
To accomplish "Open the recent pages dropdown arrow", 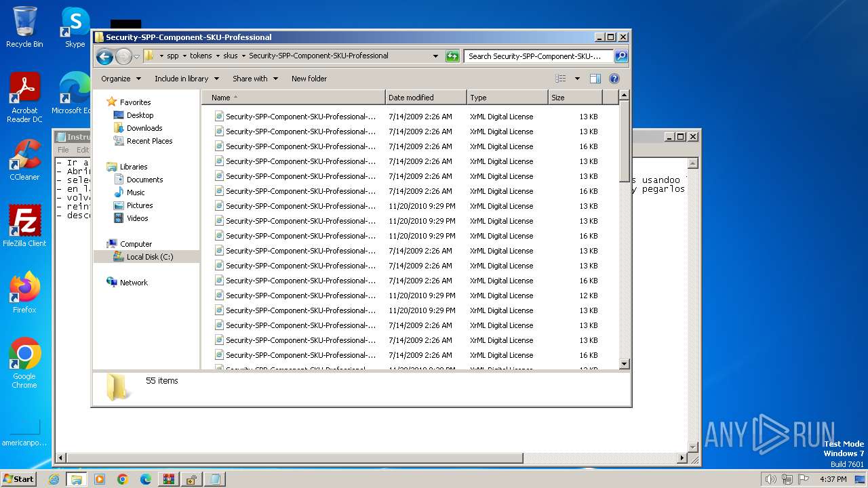I will [136, 56].
